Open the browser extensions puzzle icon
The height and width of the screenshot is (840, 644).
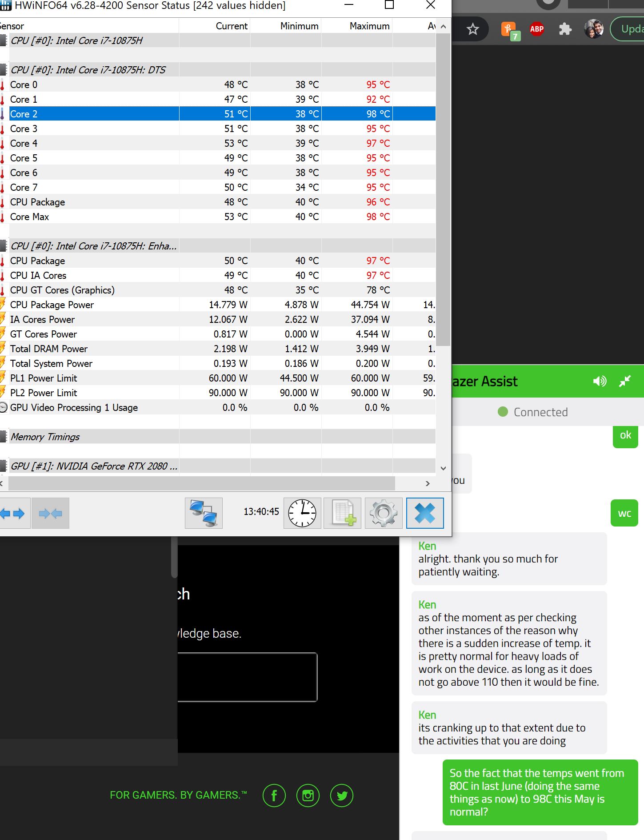pyautogui.click(x=565, y=29)
